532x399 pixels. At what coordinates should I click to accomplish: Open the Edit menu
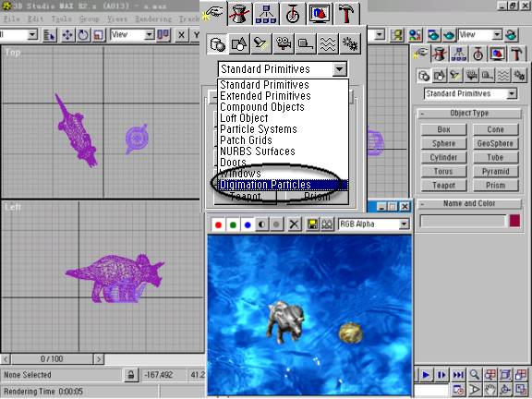point(35,19)
